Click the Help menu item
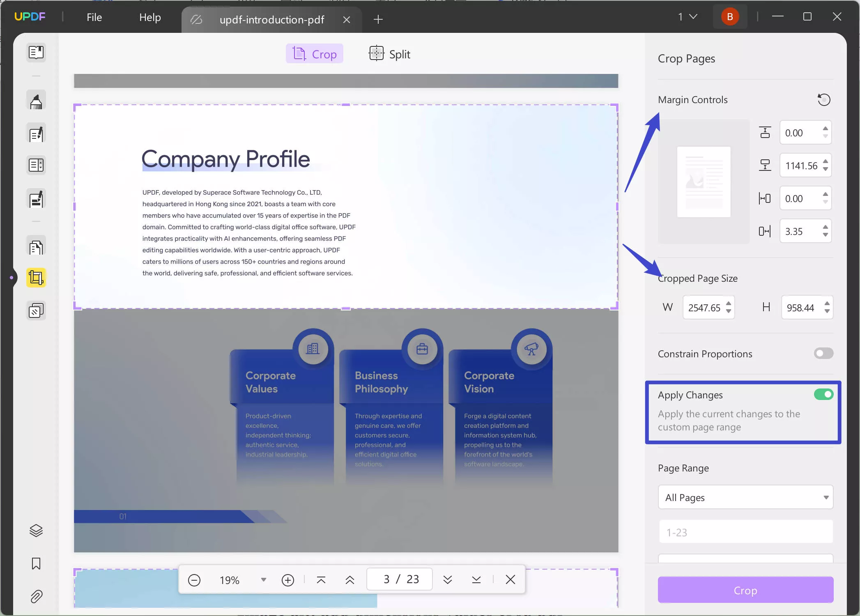 coord(150,17)
